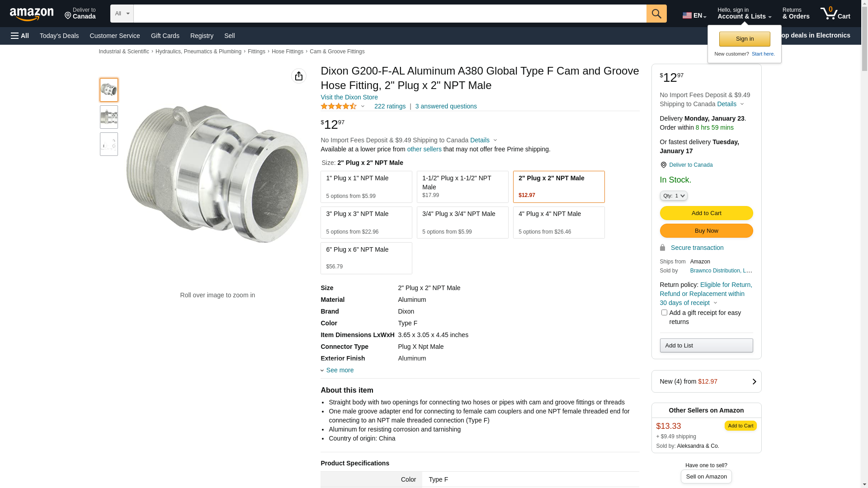Viewport: 868px width, 488px height.
Task: Open the search category All dropdown
Action: pyautogui.click(x=122, y=14)
